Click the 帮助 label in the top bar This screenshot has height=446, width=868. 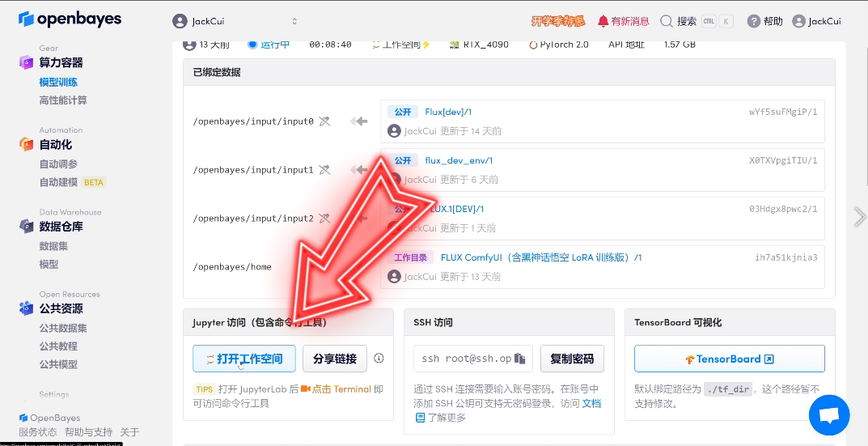773,21
